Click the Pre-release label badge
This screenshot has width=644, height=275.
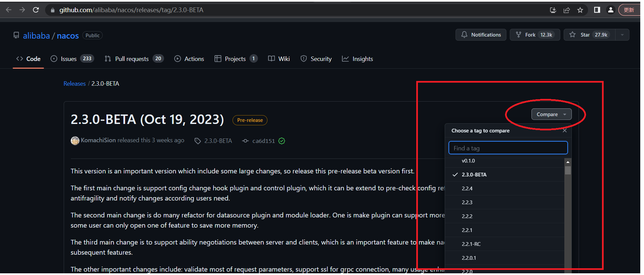coord(250,120)
